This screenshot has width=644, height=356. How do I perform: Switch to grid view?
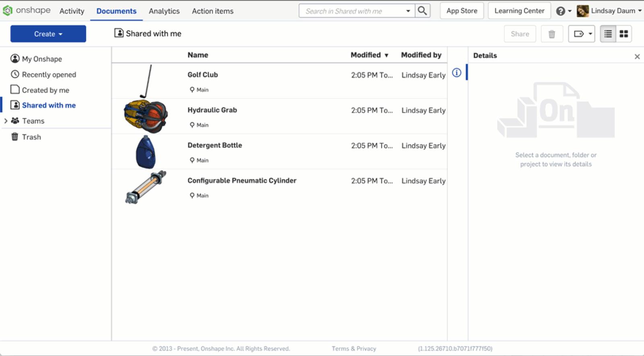[x=623, y=34]
